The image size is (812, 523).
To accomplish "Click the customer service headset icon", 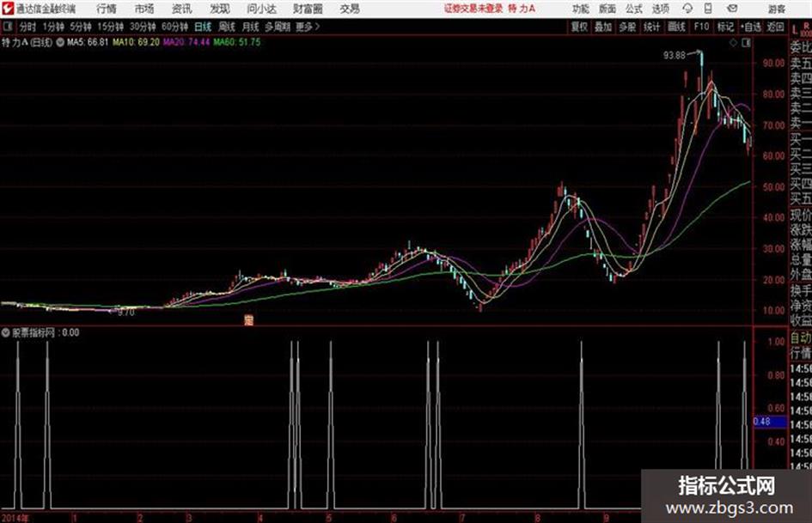I will (687, 9).
